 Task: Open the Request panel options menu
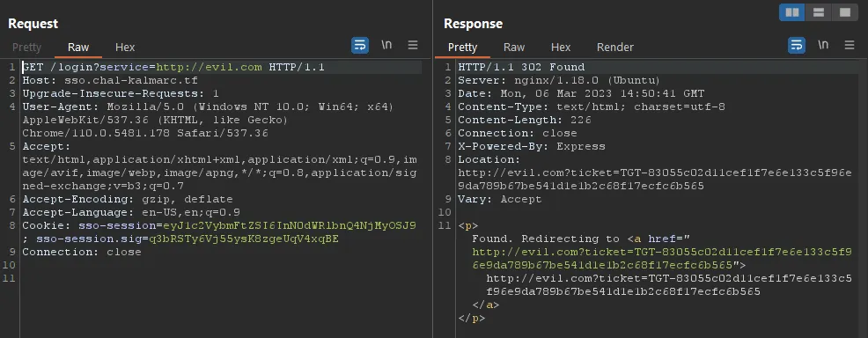pos(413,46)
